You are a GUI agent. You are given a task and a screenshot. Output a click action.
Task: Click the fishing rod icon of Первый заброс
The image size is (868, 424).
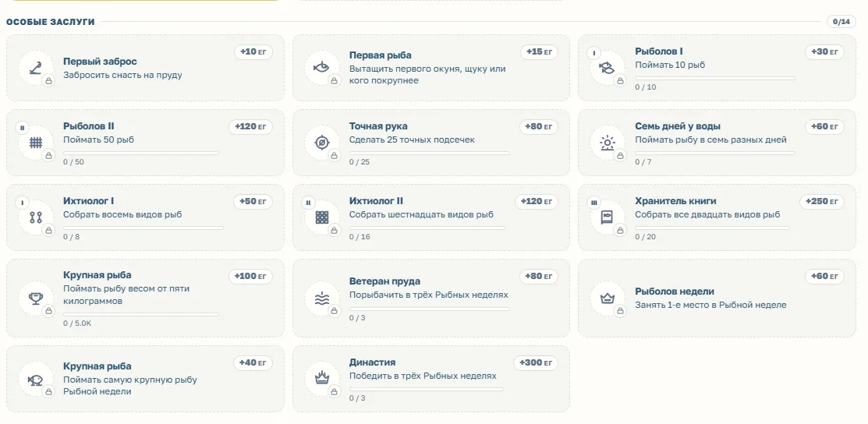point(35,68)
